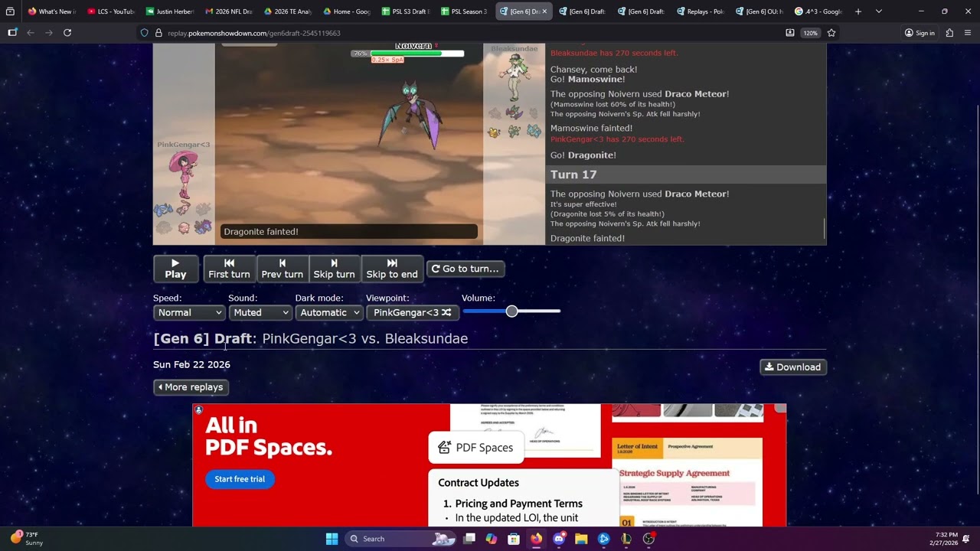Screen dimensions: 980x551
Task: Switch viewpoint via PinkGengar<3 button
Action: coord(412,312)
